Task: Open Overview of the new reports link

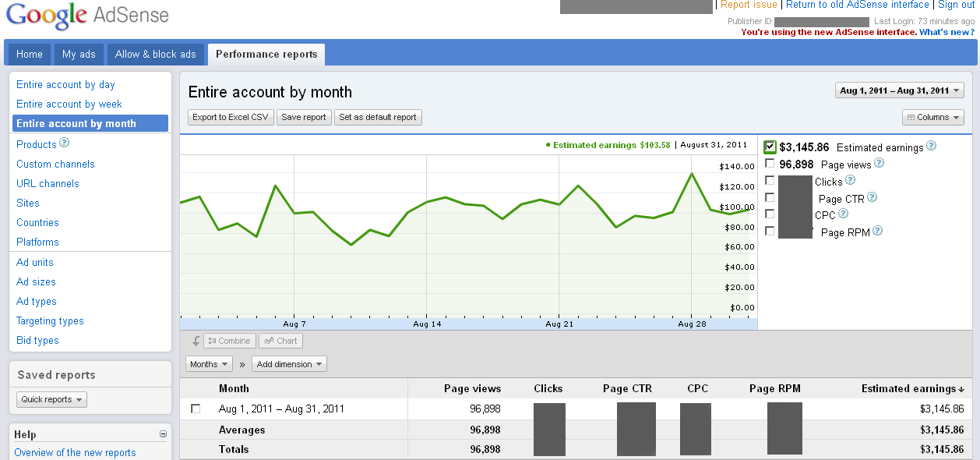Action: (75, 452)
